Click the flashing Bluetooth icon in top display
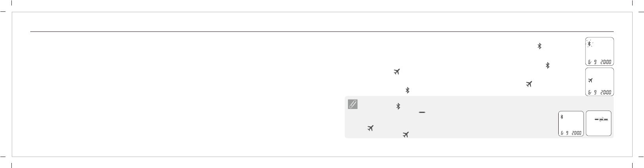This screenshot has width=644, height=168. tap(589, 44)
